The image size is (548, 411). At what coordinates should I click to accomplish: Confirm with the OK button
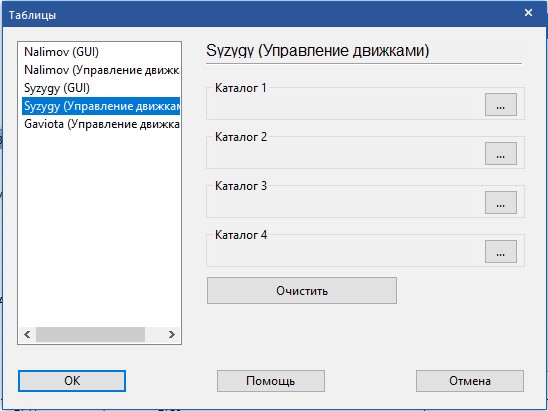(x=72, y=381)
